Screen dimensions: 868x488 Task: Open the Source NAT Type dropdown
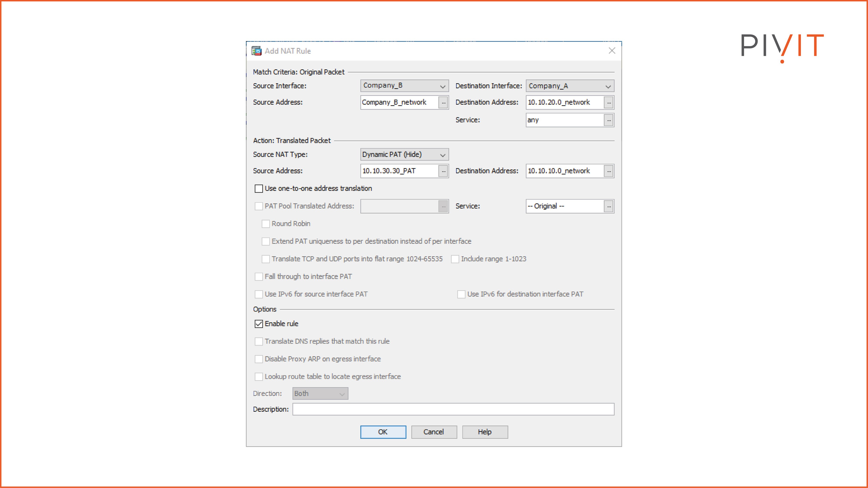click(x=443, y=155)
